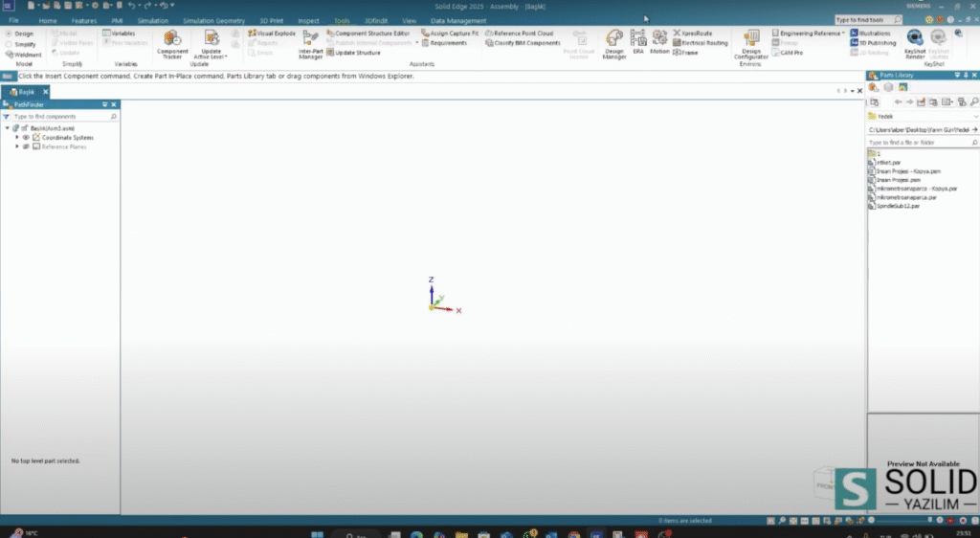
Task: Collapse the Başlık(Asm3.asm) root node
Action: (x=8, y=128)
